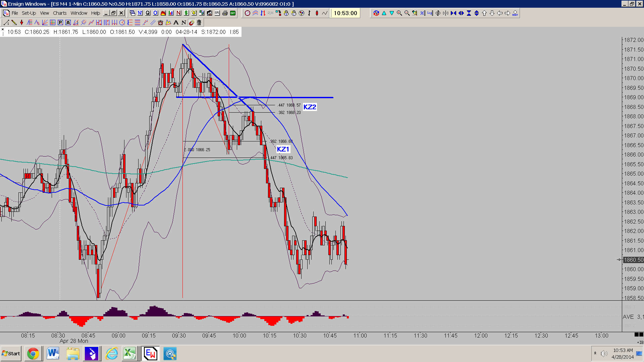Screen dimensions: 644x362
Task: Open the File menu
Action: [15, 13]
